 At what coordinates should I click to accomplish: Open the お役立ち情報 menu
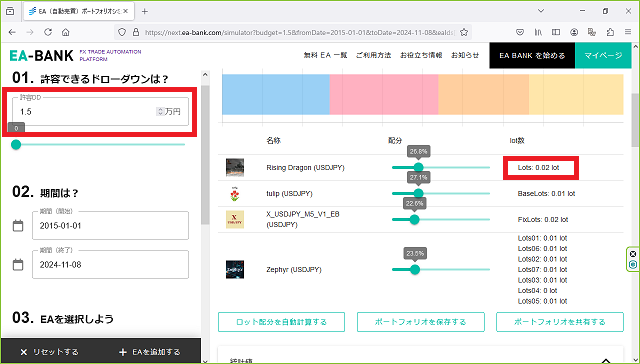click(421, 55)
